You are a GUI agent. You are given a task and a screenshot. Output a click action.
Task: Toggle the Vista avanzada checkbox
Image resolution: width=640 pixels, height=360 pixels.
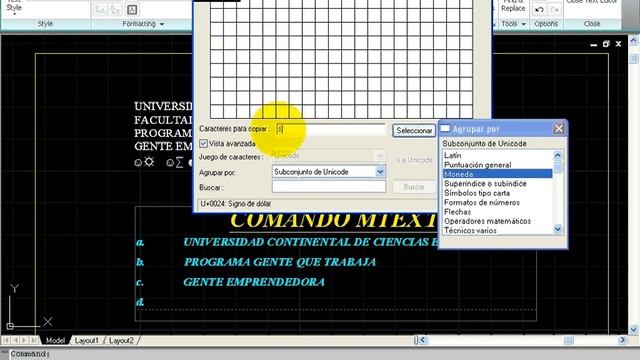coord(203,144)
